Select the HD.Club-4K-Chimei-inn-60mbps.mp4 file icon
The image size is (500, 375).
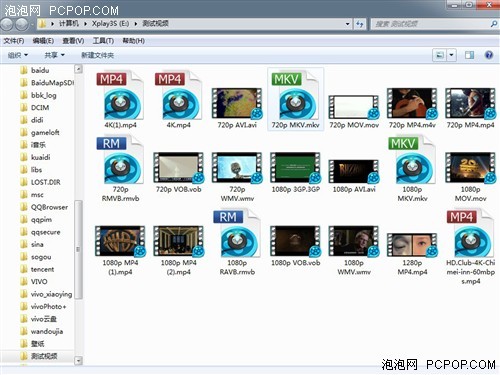pos(470,234)
